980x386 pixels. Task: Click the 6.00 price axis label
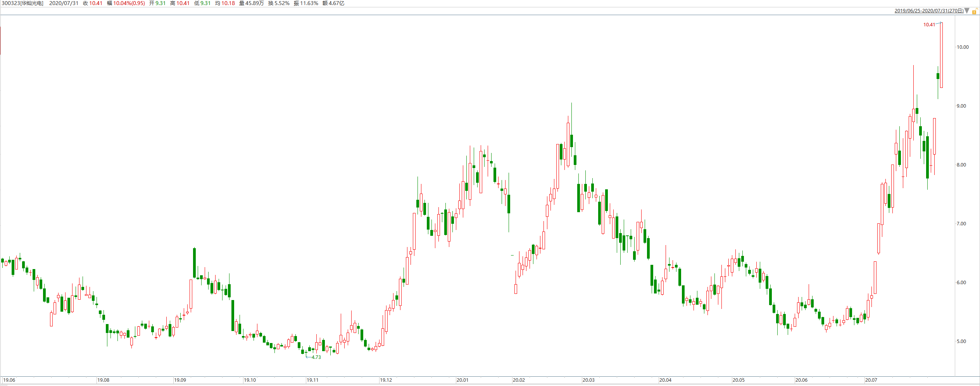point(961,283)
